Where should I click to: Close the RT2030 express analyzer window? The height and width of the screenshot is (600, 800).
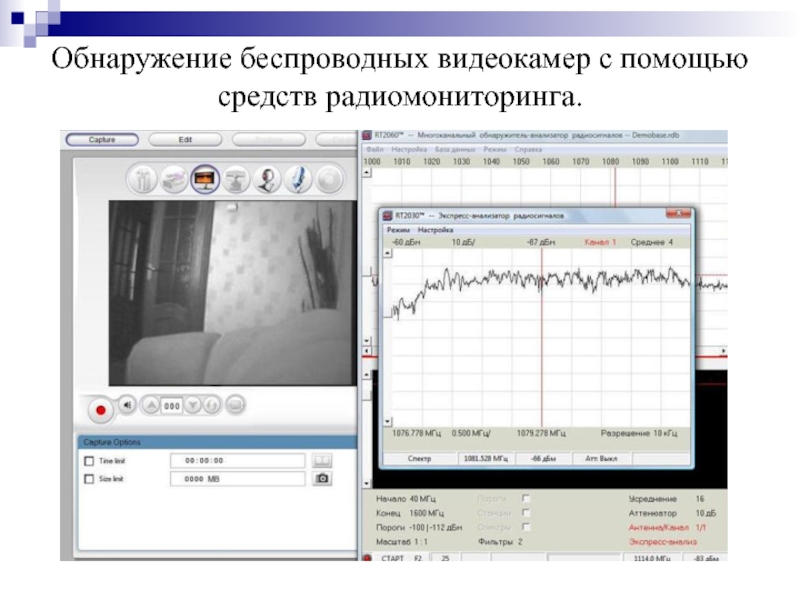679,214
